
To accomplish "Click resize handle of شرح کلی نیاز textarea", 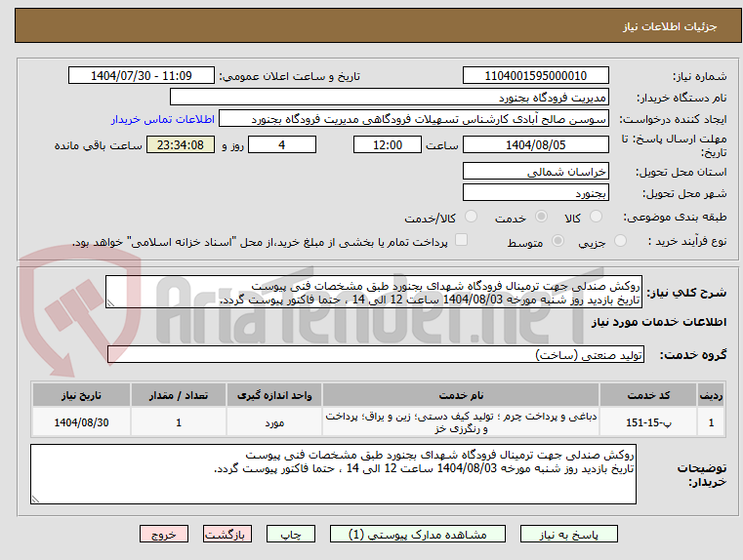I will (110, 303).
